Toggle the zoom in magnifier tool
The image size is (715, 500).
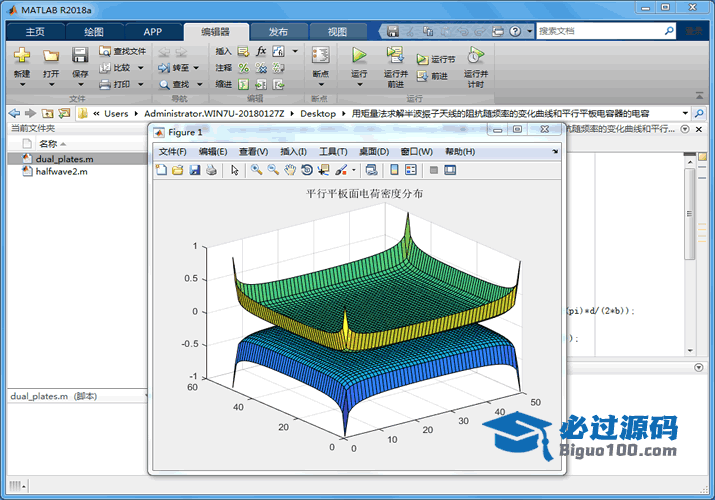(x=256, y=170)
